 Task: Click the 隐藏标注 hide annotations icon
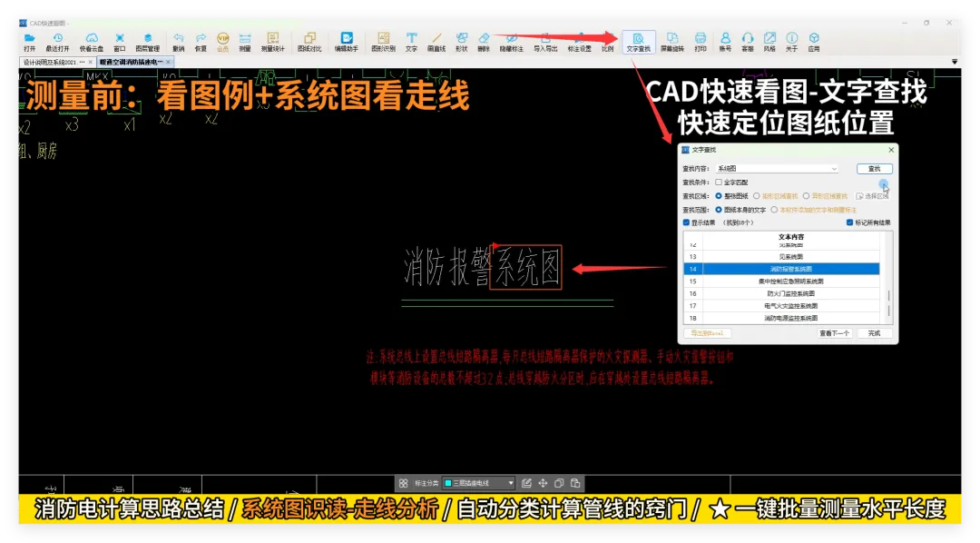[x=511, y=42]
